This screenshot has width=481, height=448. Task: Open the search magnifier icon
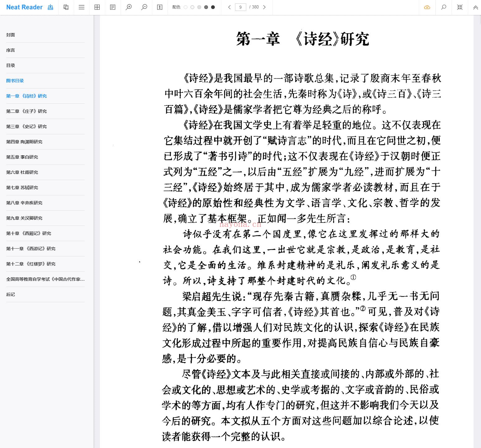(x=444, y=7)
